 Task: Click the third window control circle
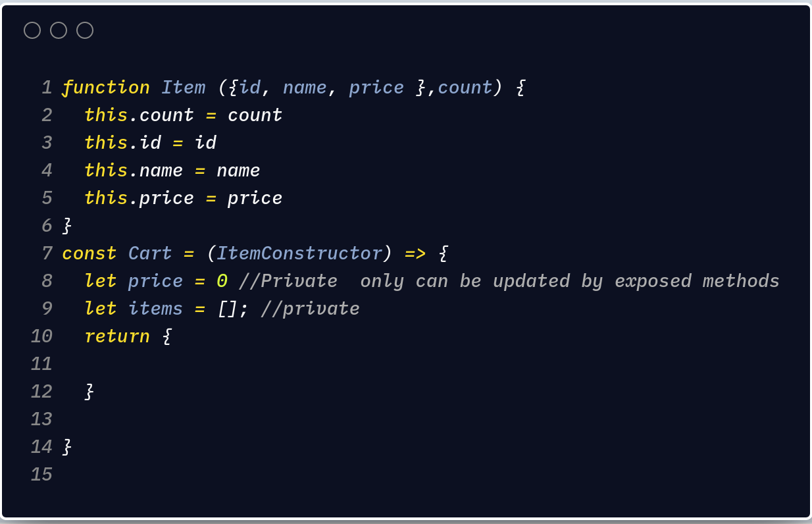click(85, 30)
